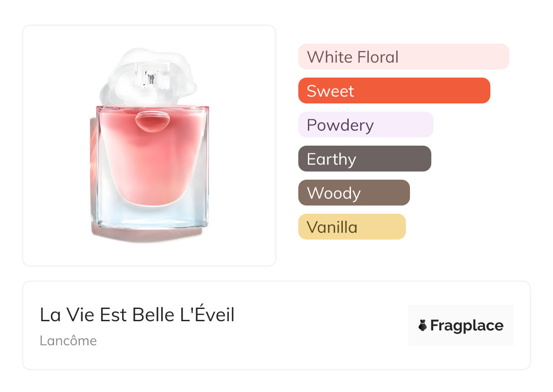
Task: Click the "Vanilla" text label
Action: pyautogui.click(x=332, y=227)
